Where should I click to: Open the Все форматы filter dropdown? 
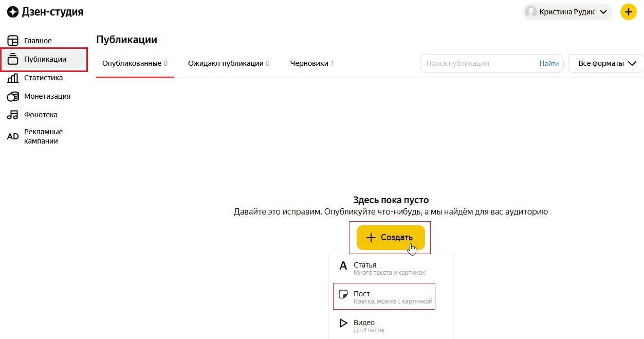pyautogui.click(x=606, y=63)
